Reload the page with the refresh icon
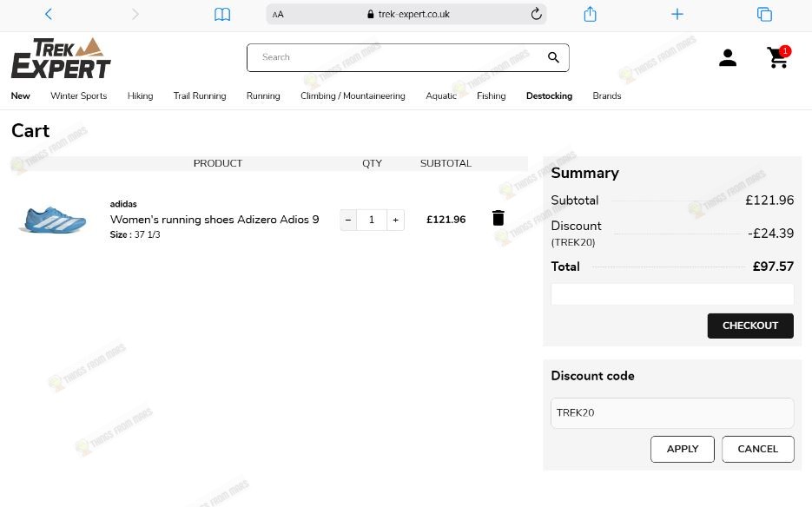 (536, 14)
